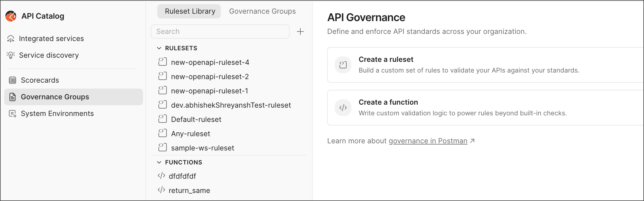This screenshot has height=201, width=644.
Task: Click the code icon beside dfdfdfdf
Action: coord(161,176)
